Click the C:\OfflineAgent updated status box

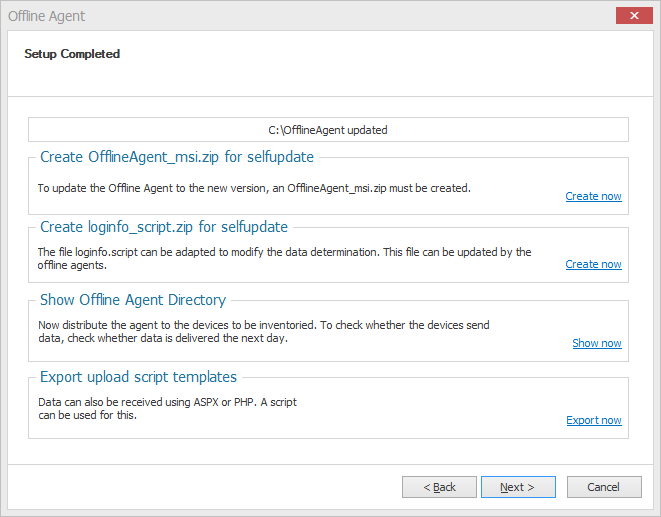(328, 129)
